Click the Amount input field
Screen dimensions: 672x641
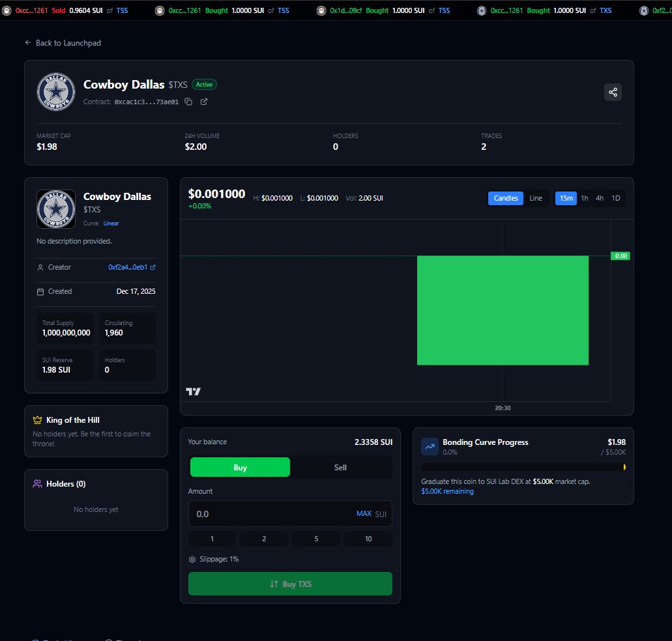[290, 514]
